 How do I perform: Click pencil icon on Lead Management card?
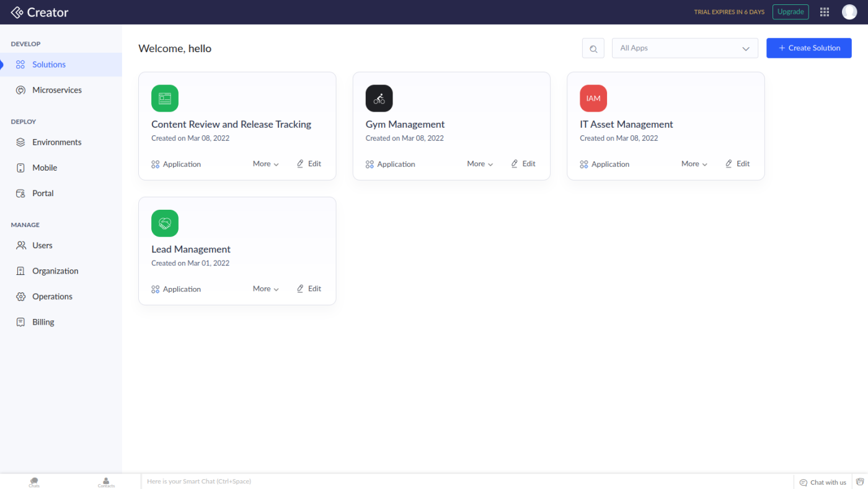point(300,289)
